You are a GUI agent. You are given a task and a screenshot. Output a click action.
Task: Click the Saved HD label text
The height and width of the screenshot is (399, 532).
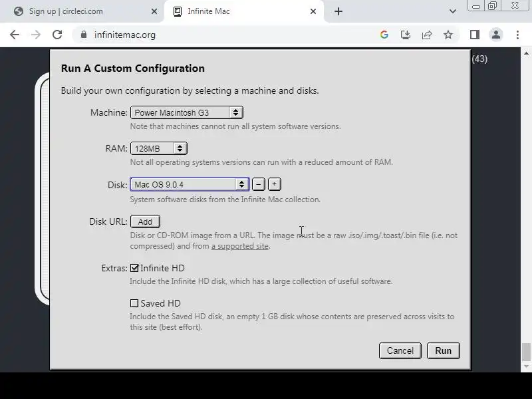click(x=160, y=303)
